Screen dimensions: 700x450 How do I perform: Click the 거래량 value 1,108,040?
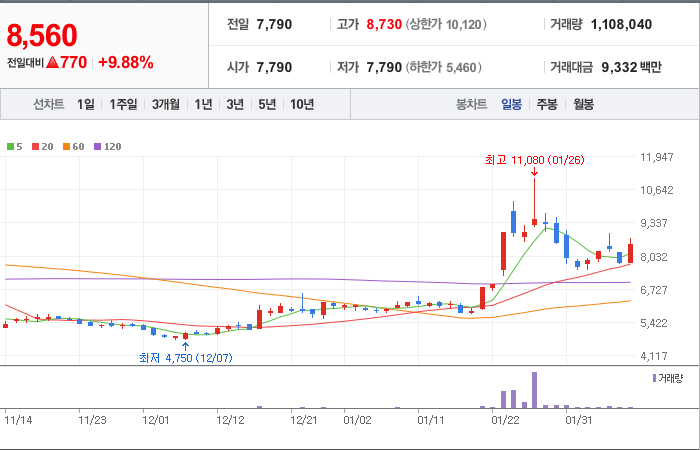tap(621, 24)
